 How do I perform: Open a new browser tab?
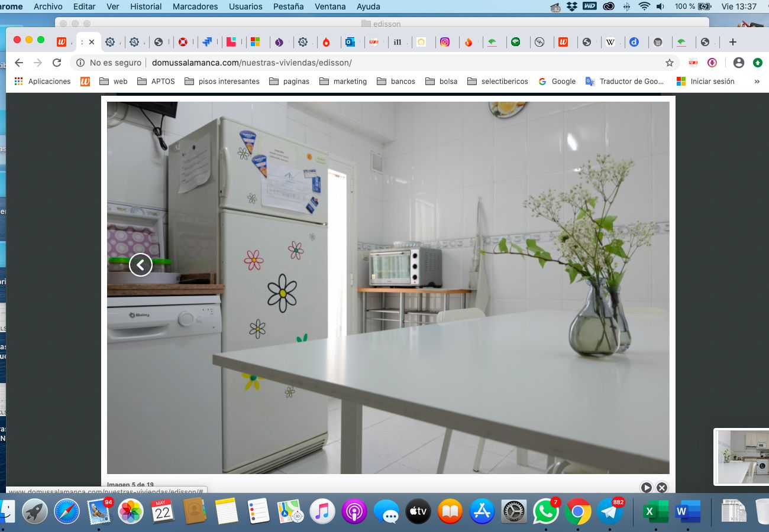click(x=733, y=42)
